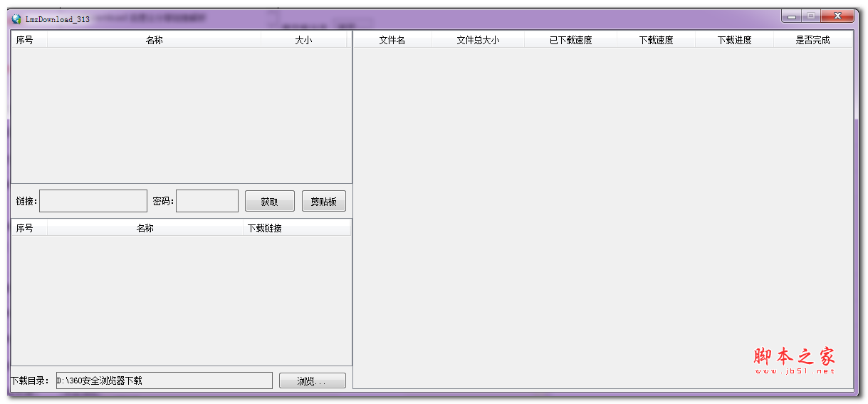Viewport: 868px width, 404px height.
Task: Click 名称 header in the download link list
Action: 145,228
